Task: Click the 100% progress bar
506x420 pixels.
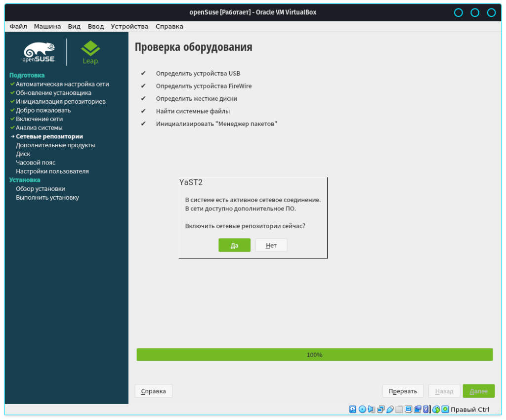Action: 315,354
